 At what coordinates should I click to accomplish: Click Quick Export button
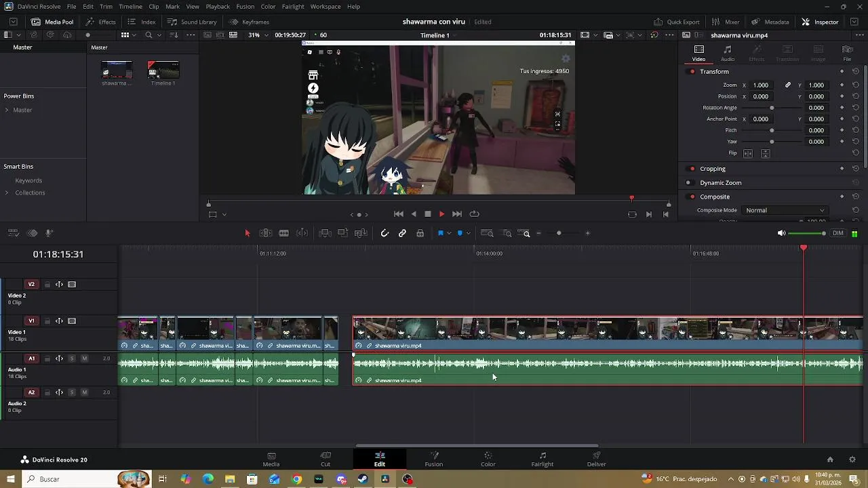pos(677,22)
